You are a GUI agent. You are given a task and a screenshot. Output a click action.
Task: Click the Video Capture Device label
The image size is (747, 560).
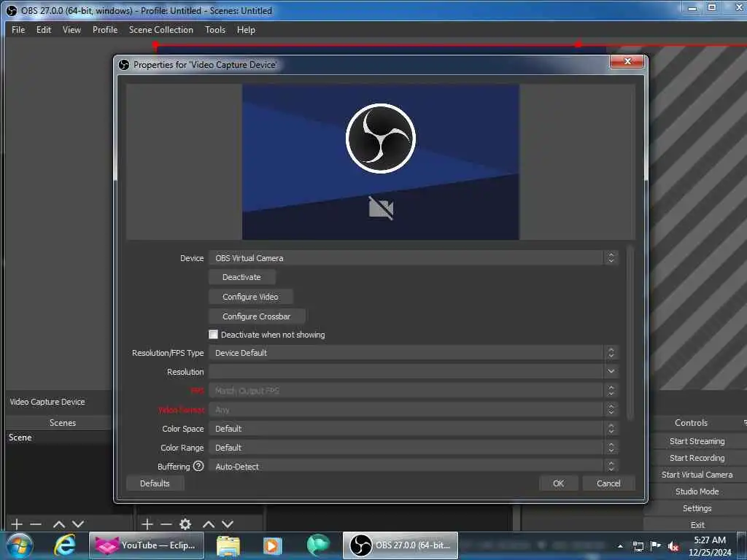[47, 402]
